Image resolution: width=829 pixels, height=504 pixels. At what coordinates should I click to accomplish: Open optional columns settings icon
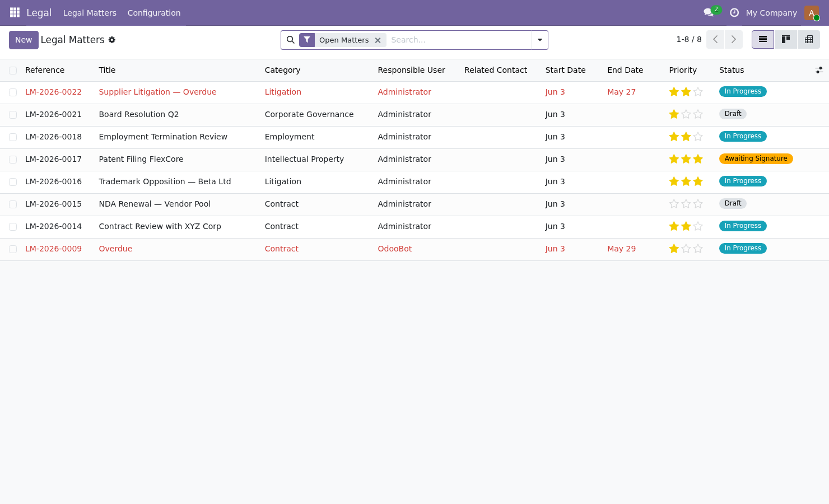pyautogui.click(x=819, y=70)
